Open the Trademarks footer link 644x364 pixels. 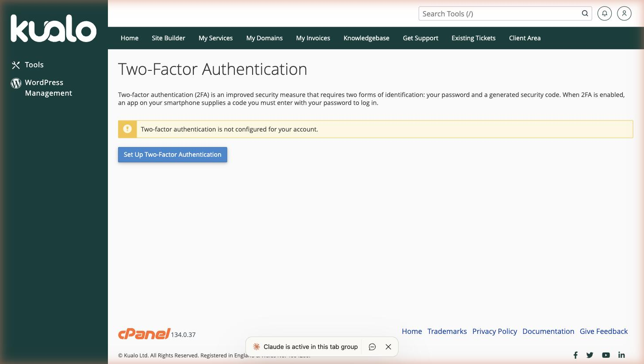pyautogui.click(x=447, y=331)
